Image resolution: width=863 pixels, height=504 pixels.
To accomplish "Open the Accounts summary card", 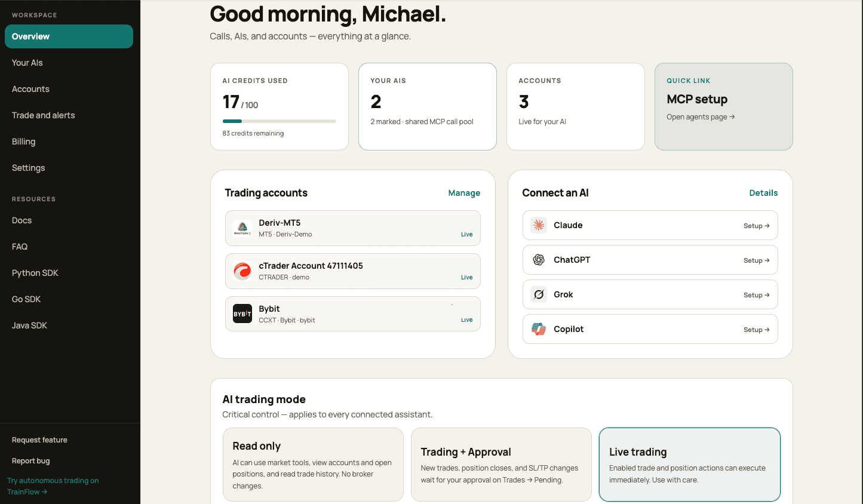I will click(x=576, y=106).
